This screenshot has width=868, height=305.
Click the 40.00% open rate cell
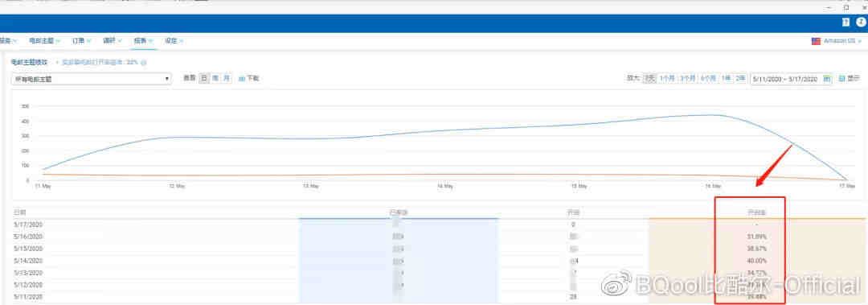pyautogui.click(x=757, y=261)
